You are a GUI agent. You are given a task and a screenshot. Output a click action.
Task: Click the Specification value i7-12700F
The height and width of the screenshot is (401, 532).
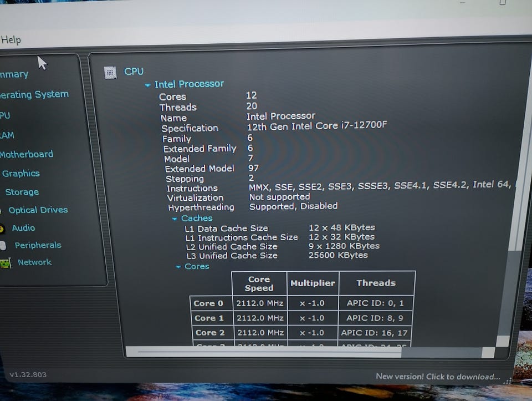[317, 126]
